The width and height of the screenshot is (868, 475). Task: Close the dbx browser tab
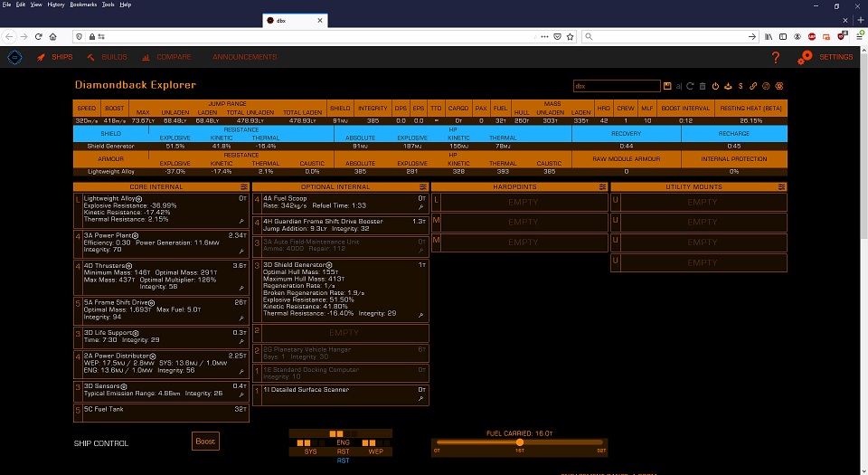(320, 21)
